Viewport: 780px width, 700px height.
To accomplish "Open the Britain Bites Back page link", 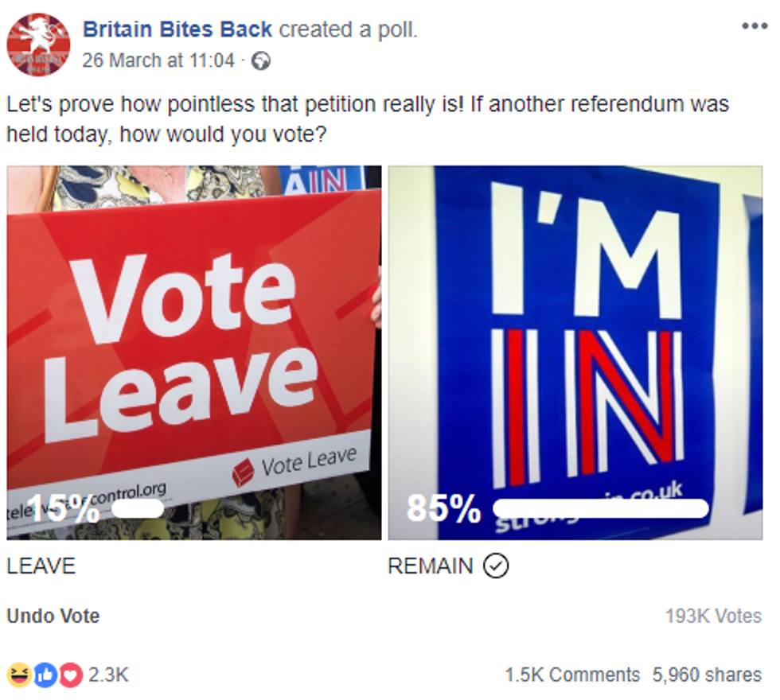I will click(x=177, y=30).
